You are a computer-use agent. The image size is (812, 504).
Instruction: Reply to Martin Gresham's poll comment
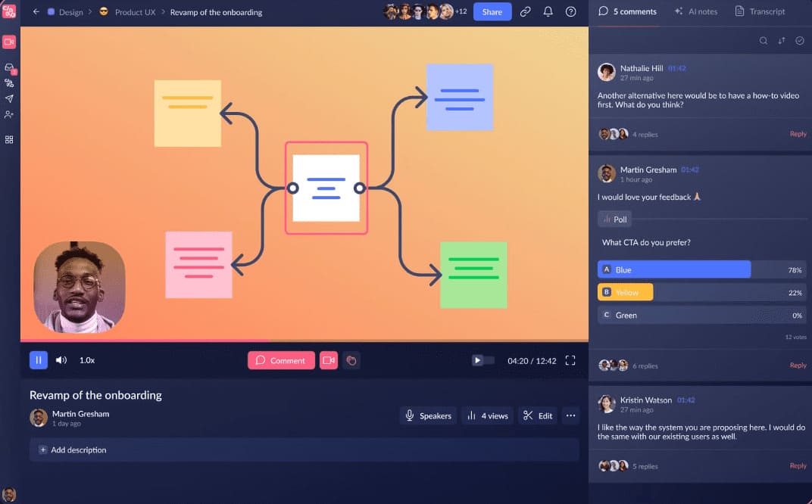pyautogui.click(x=798, y=366)
